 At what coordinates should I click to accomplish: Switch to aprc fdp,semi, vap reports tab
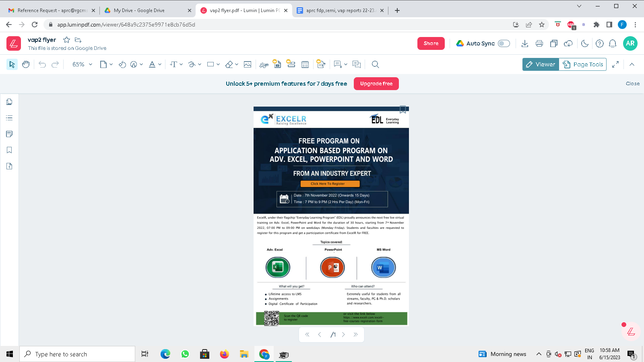(x=341, y=10)
